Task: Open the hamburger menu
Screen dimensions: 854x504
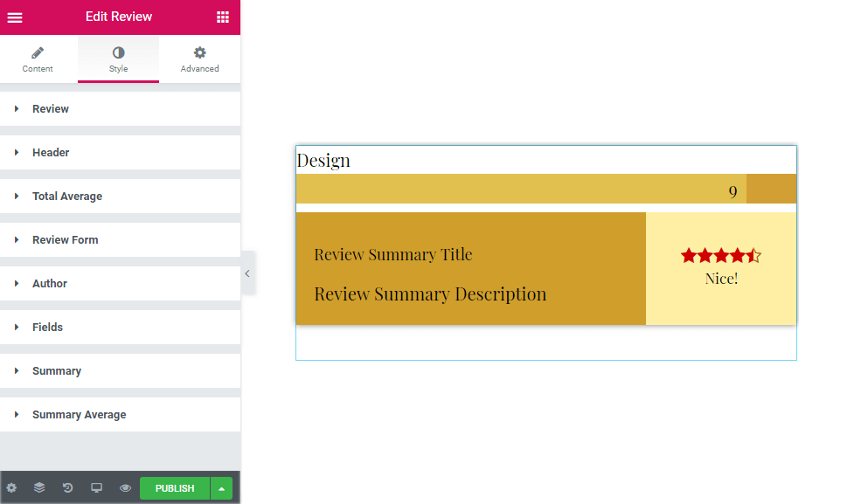Action: (15, 17)
